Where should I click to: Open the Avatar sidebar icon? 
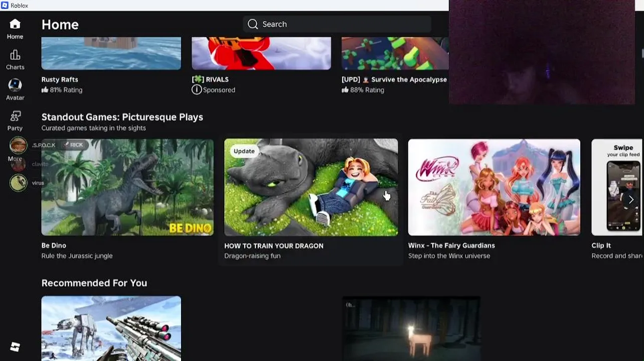15,85
